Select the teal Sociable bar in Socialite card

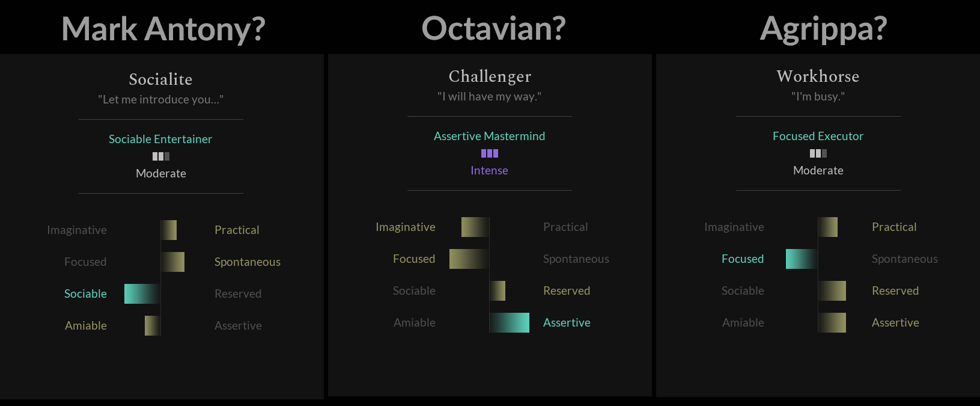(x=142, y=294)
